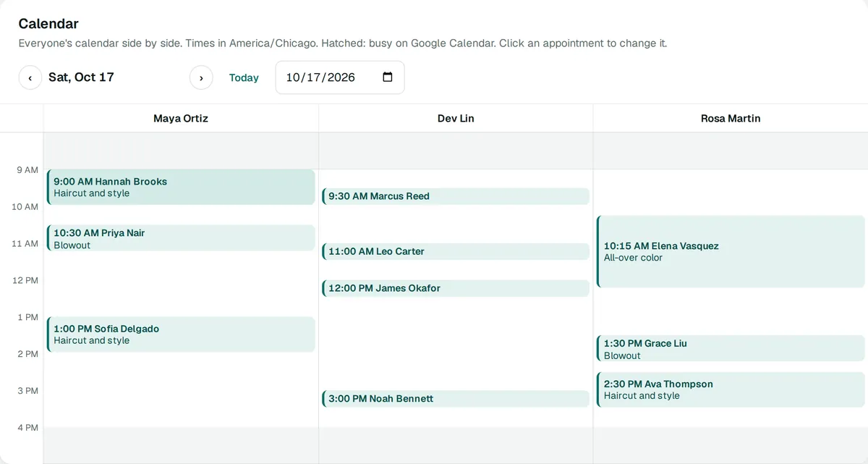
Task: Click the Maya Ortiz column header
Action: (x=181, y=118)
